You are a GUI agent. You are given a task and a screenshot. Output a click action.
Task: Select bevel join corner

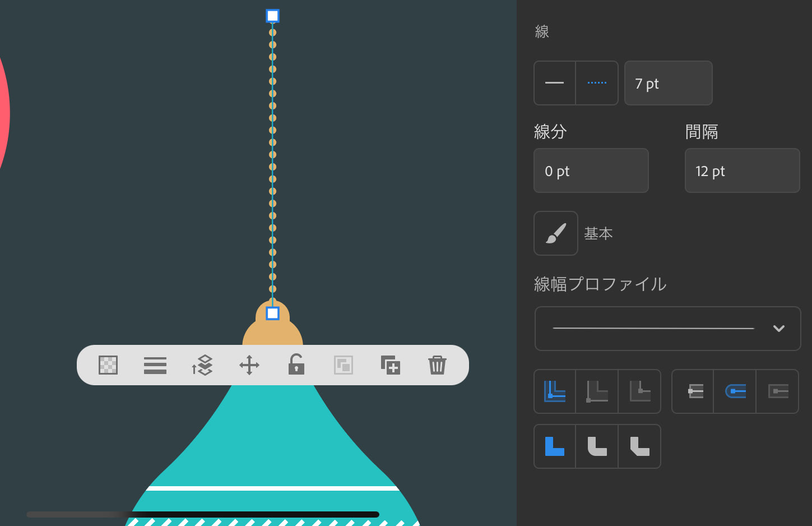(639, 446)
